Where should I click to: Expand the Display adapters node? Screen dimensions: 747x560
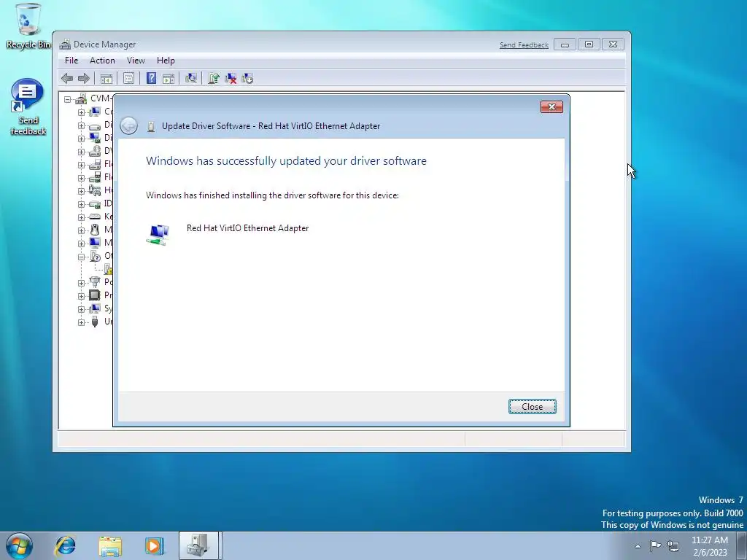(x=81, y=139)
